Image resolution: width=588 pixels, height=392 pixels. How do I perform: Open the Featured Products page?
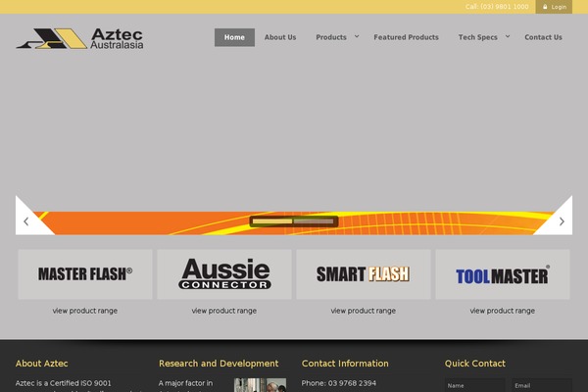tap(406, 37)
